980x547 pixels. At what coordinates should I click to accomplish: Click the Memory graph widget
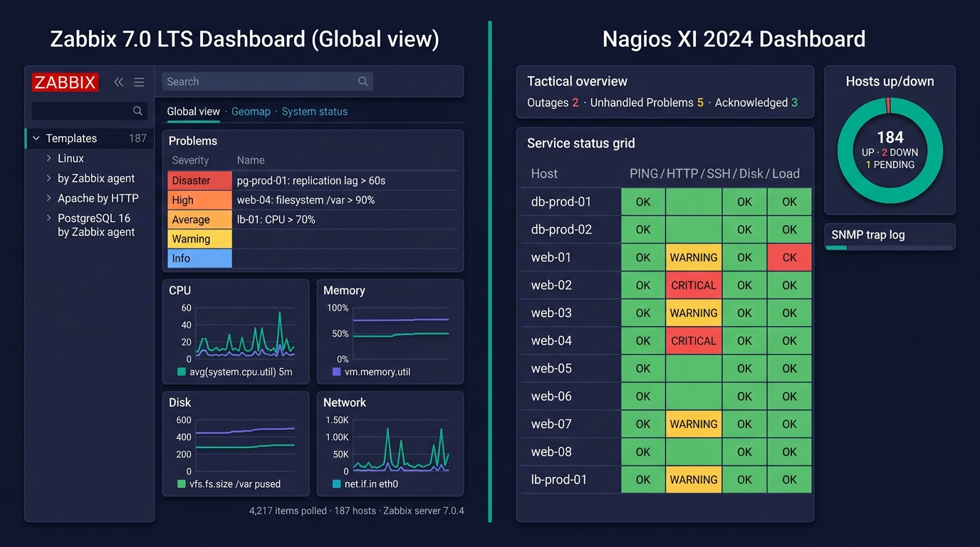pyautogui.click(x=390, y=331)
